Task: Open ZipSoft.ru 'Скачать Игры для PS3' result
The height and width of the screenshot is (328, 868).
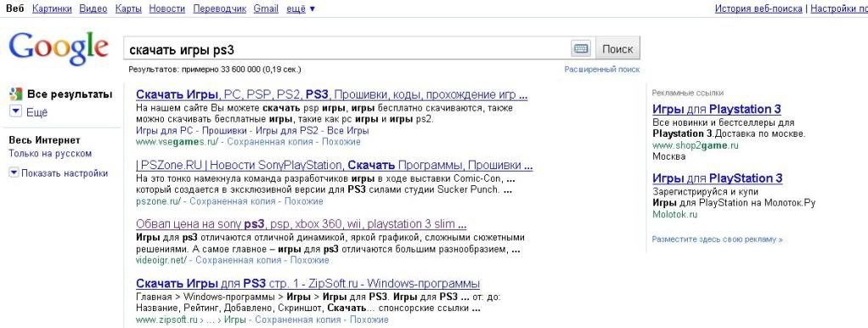Action: coord(307,283)
